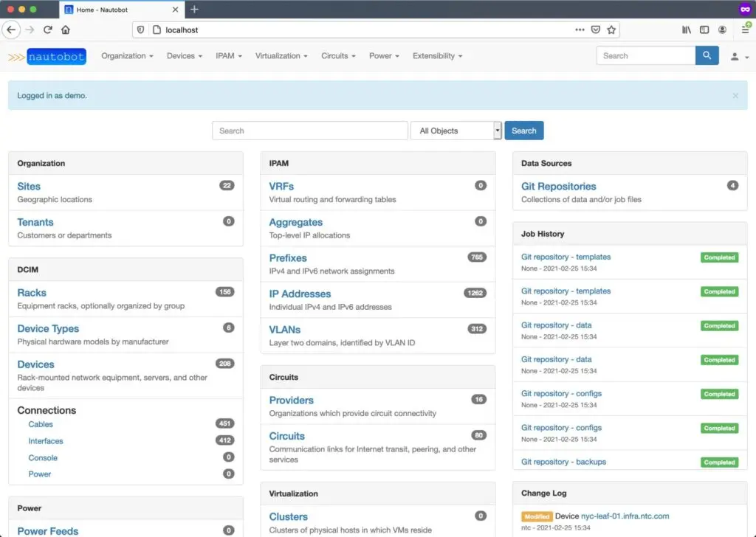Viewport: 756px width, 537px height.
Task: Click the '208' Devices count badge
Action: click(x=224, y=364)
